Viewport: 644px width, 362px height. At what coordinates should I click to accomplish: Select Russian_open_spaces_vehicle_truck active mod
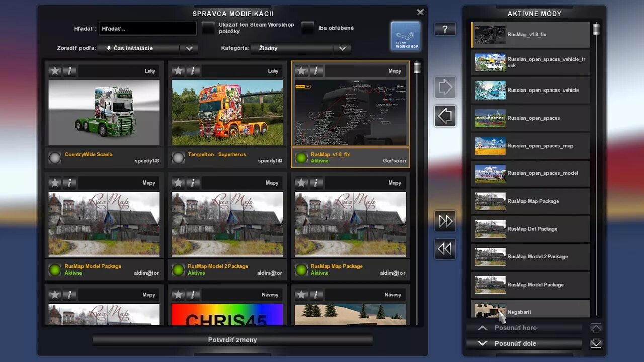[x=531, y=62]
